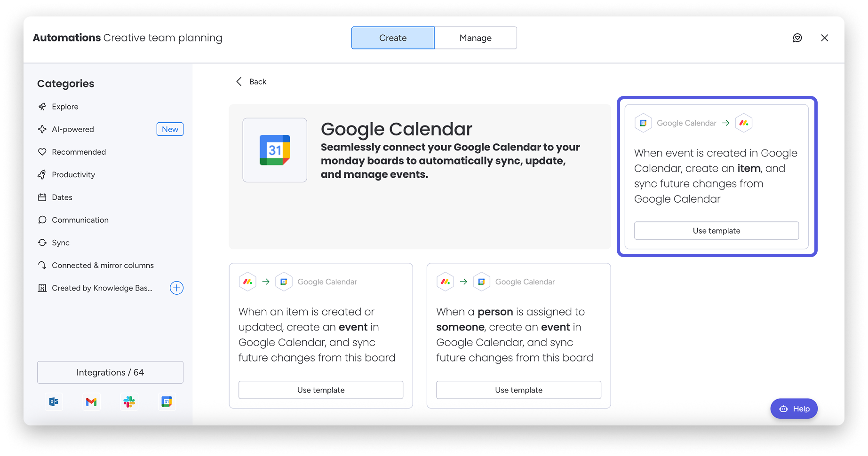Click the Created by Knowledge Base building icon
The height and width of the screenshot is (456, 868).
point(42,288)
